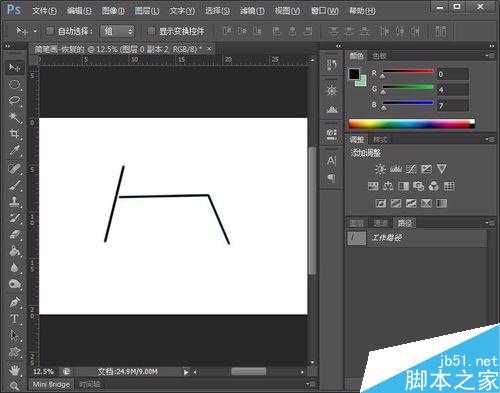500x393 pixels.
Task: Select the Lasso tool
Action: point(14,100)
